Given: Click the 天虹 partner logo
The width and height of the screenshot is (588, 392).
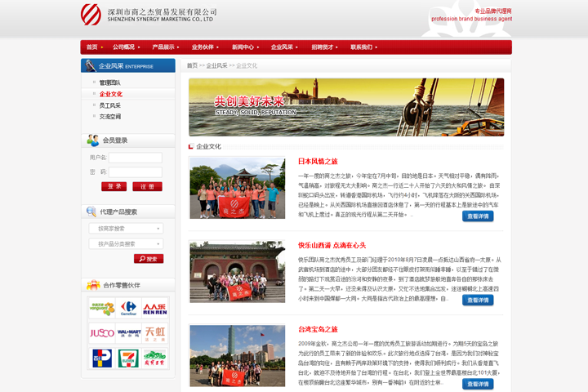Looking at the screenshot, I should [155, 333].
